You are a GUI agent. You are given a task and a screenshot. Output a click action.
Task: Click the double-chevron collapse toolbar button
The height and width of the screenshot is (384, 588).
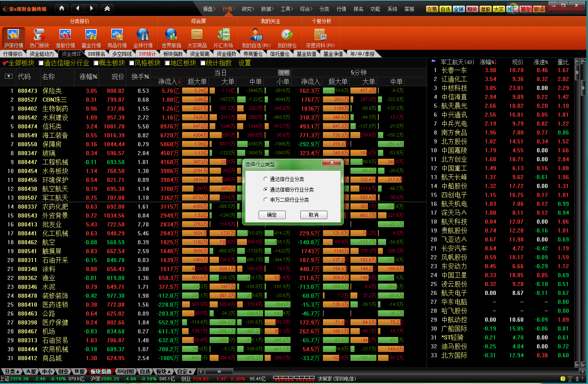click(107, 8)
